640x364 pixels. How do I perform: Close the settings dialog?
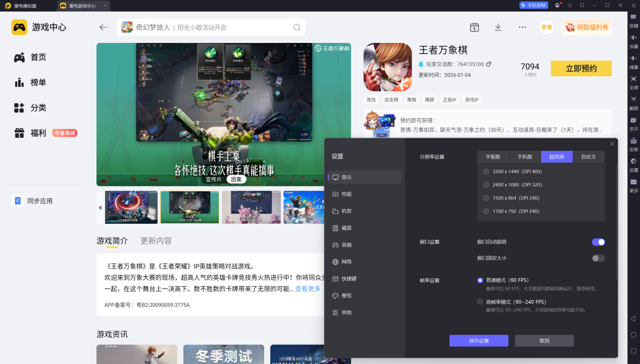pyautogui.click(x=612, y=144)
